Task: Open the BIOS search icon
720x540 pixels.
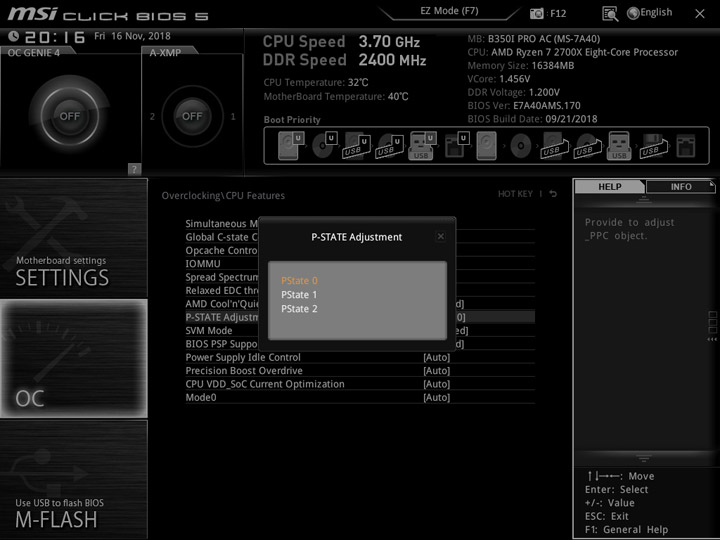Action: pyautogui.click(x=610, y=14)
